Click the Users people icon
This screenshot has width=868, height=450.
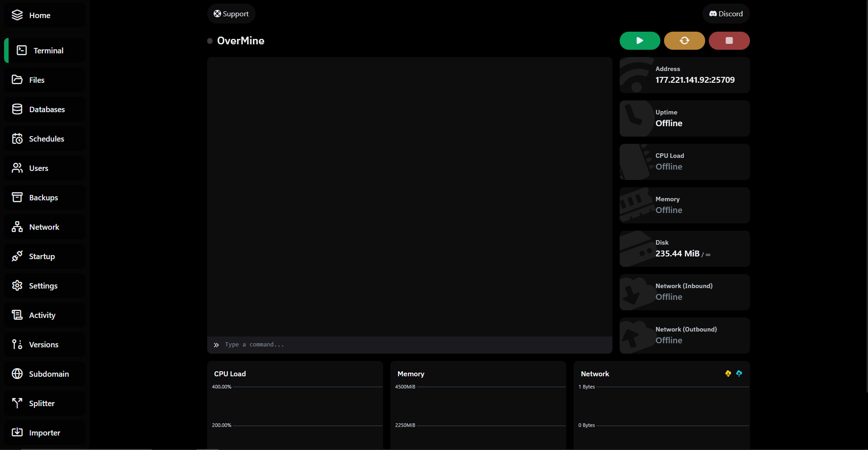[17, 168]
